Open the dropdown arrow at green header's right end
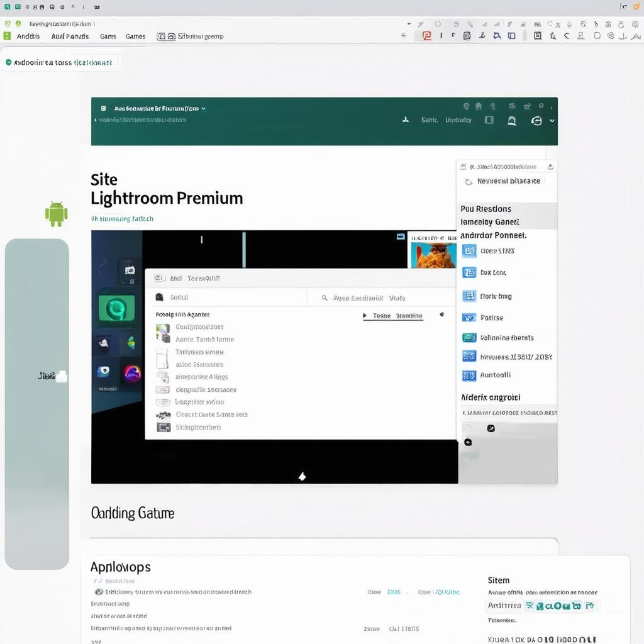The width and height of the screenshot is (644, 644). (x=552, y=121)
